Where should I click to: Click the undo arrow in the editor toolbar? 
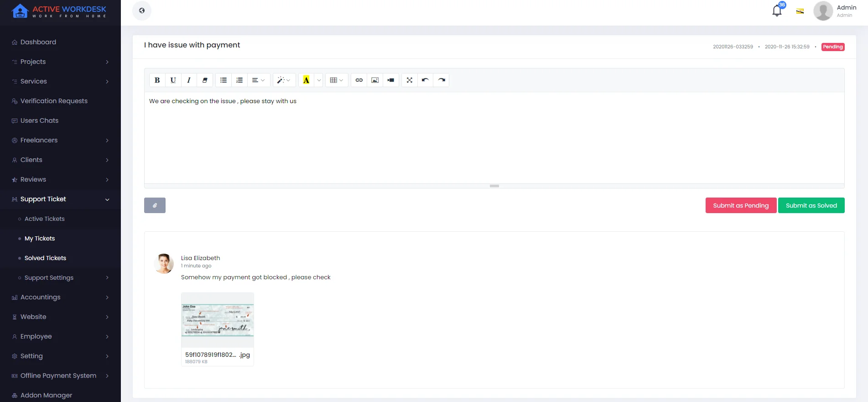(425, 80)
